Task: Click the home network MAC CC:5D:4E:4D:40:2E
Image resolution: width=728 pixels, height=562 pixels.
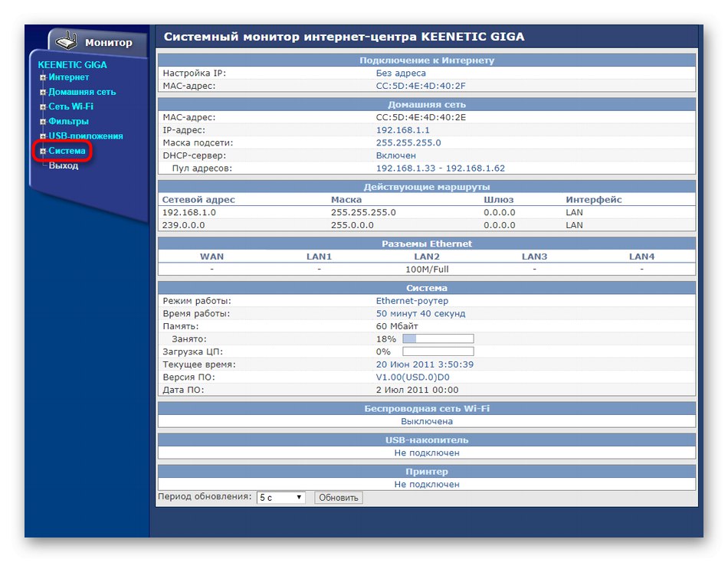Action: pyautogui.click(x=421, y=117)
